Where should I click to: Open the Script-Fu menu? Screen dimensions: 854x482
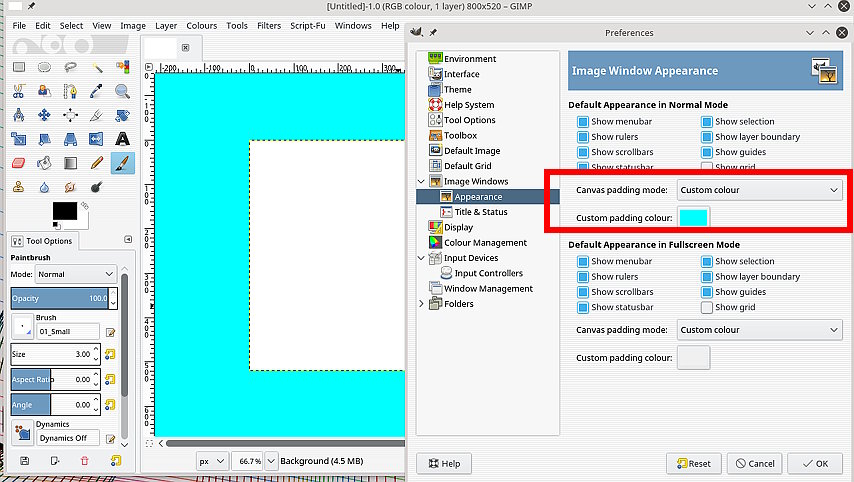pyautogui.click(x=308, y=26)
